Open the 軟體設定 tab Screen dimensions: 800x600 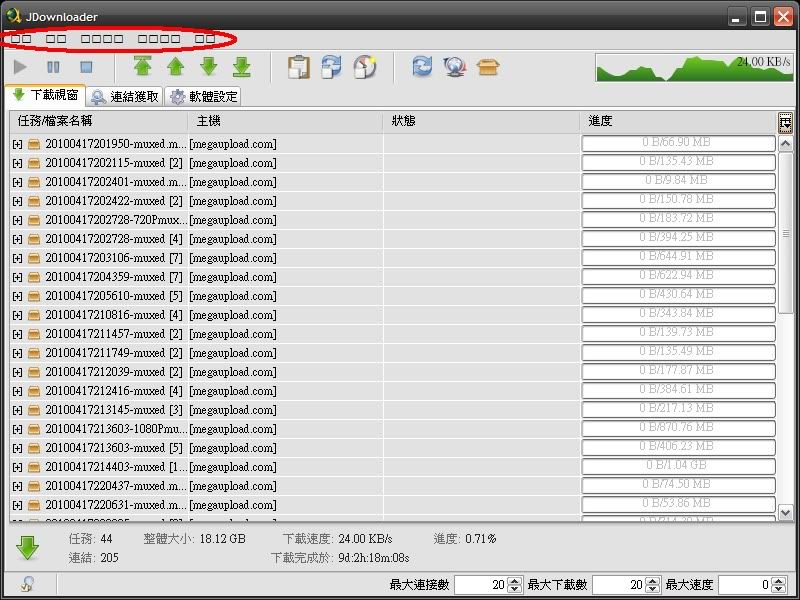(x=203, y=96)
